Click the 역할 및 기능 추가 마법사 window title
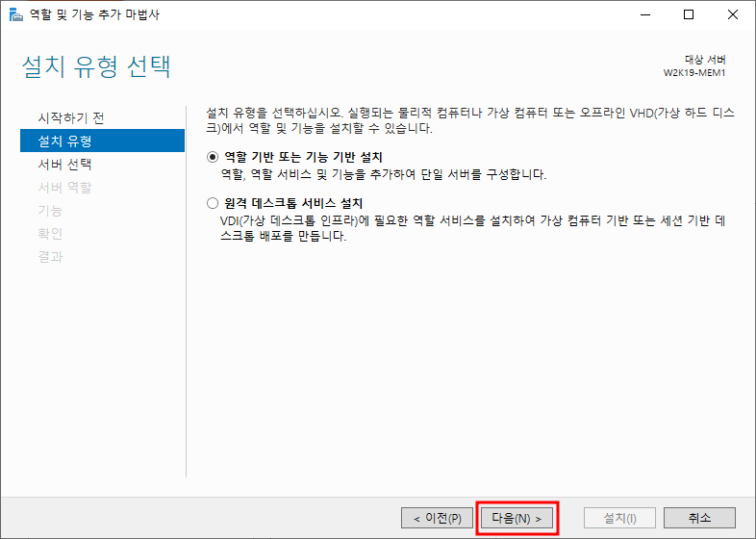Viewport: 756px width, 539px height. click(94, 14)
